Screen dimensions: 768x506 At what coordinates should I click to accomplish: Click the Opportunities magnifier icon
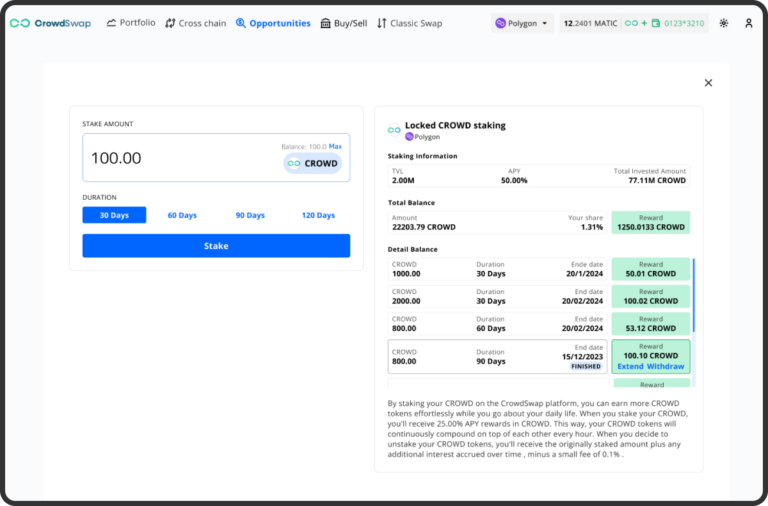tap(241, 23)
